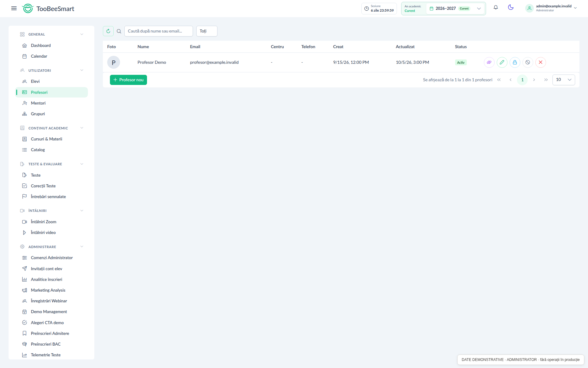Go to last page of professors

pos(546,80)
